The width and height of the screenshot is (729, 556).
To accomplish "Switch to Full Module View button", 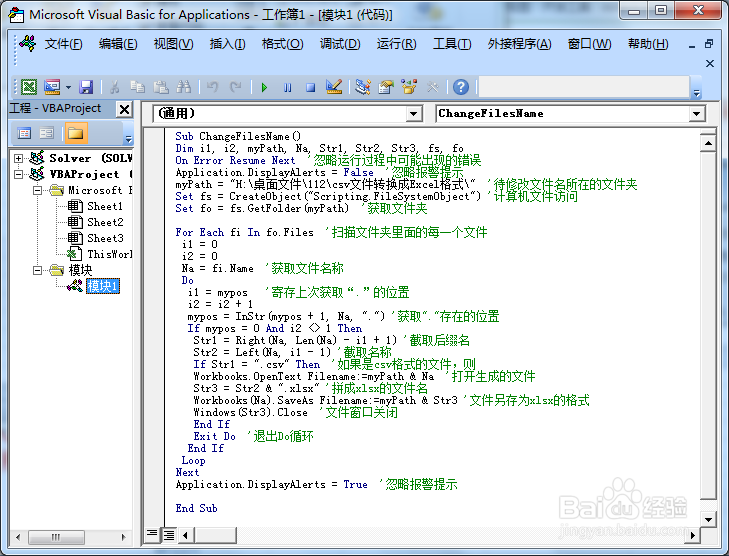I will coord(168,535).
